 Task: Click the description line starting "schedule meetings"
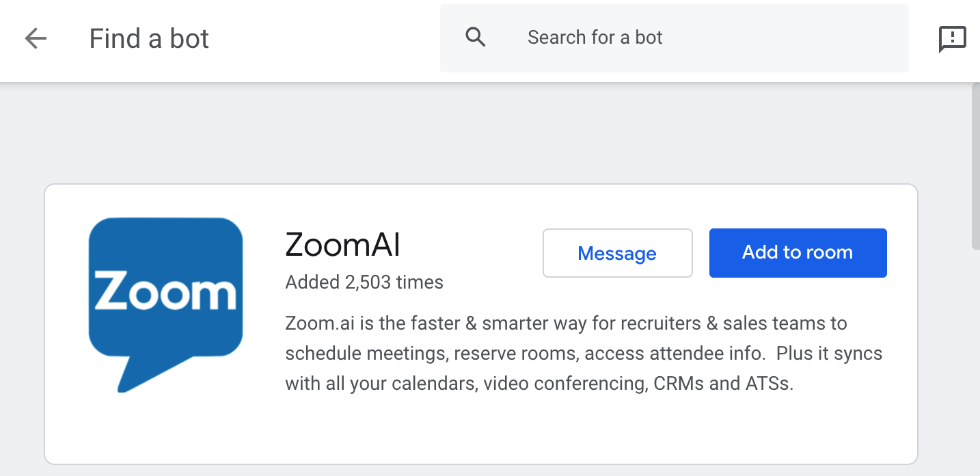(584, 354)
